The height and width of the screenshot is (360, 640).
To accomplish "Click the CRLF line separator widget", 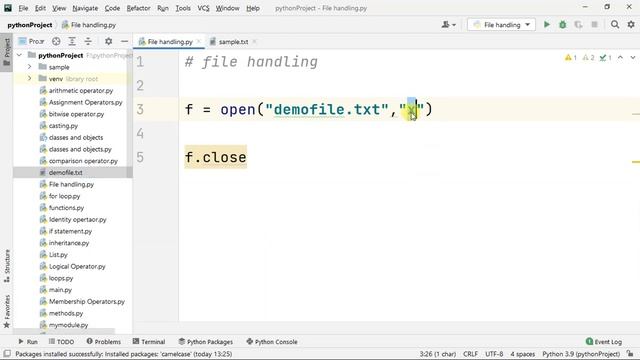I will click(x=470, y=354).
